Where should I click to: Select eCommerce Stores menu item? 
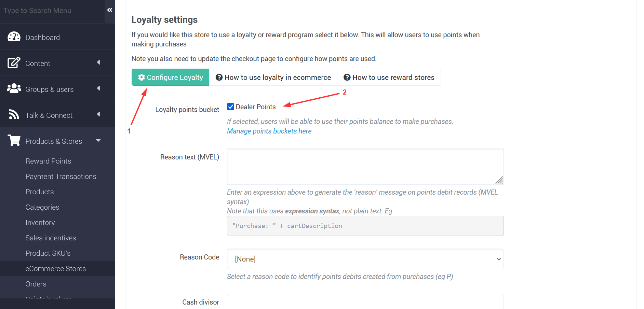[56, 269]
